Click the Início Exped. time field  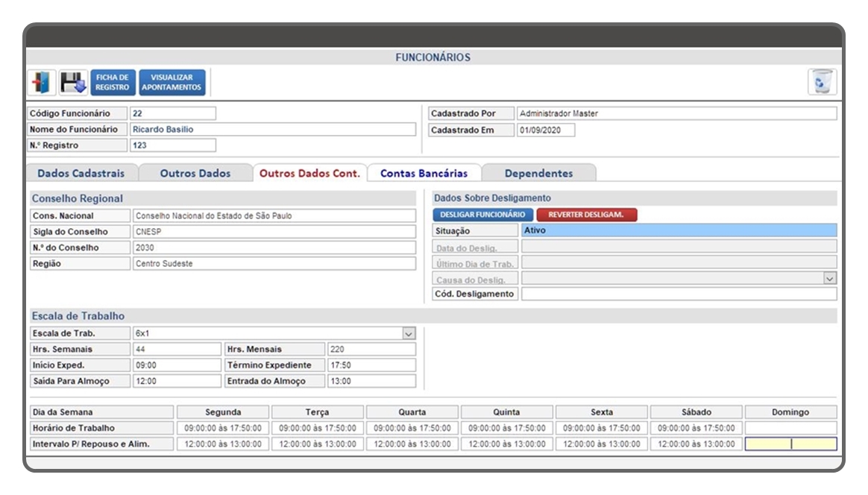click(x=177, y=365)
